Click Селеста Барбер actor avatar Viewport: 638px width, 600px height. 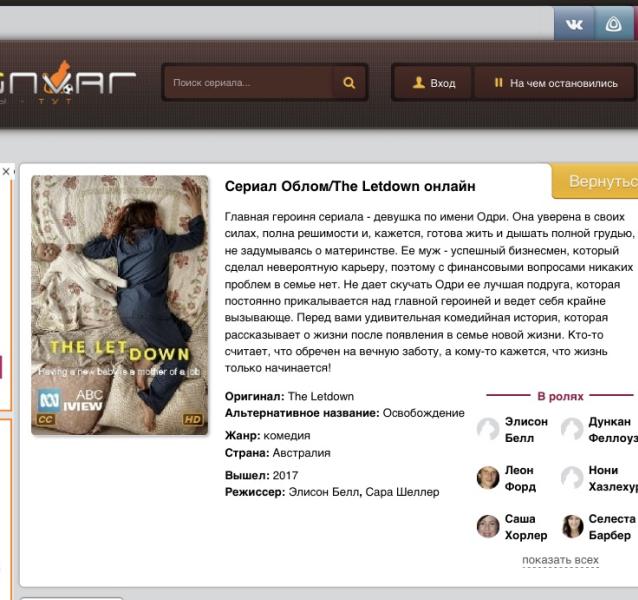pos(572,526)
